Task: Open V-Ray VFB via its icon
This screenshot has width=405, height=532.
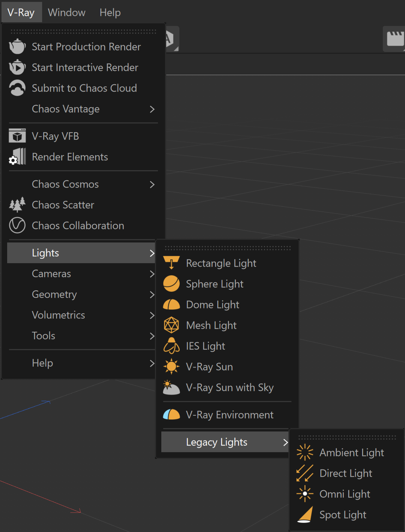Action: coord(17,136)
